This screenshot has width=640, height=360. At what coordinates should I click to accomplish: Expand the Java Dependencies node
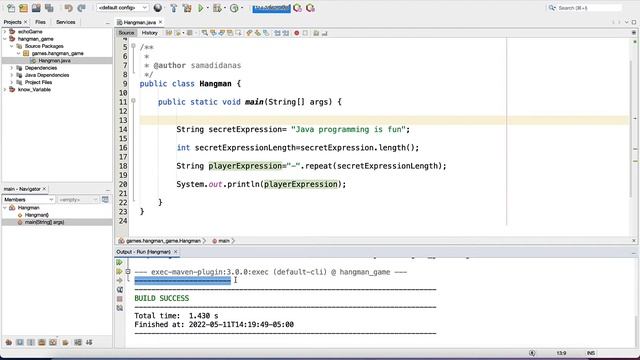(12, 75)
